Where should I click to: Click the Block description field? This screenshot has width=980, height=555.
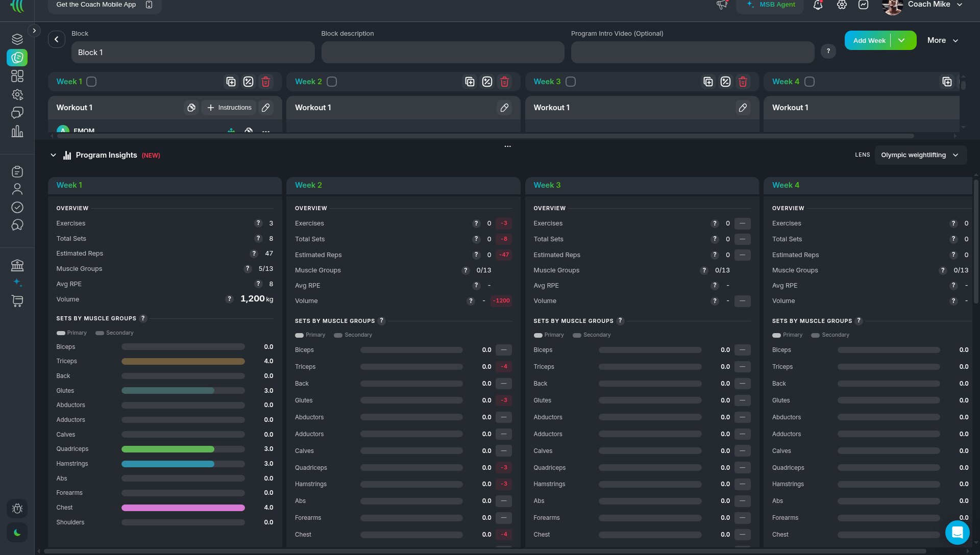click(x=443, y=53)
